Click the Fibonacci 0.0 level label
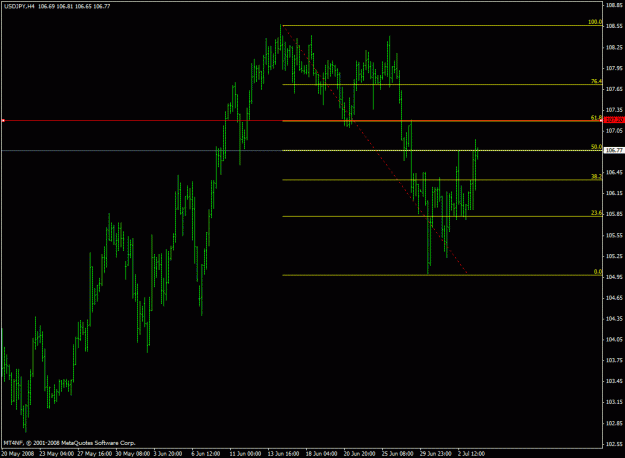625x458 pixels. coord(598,272)
